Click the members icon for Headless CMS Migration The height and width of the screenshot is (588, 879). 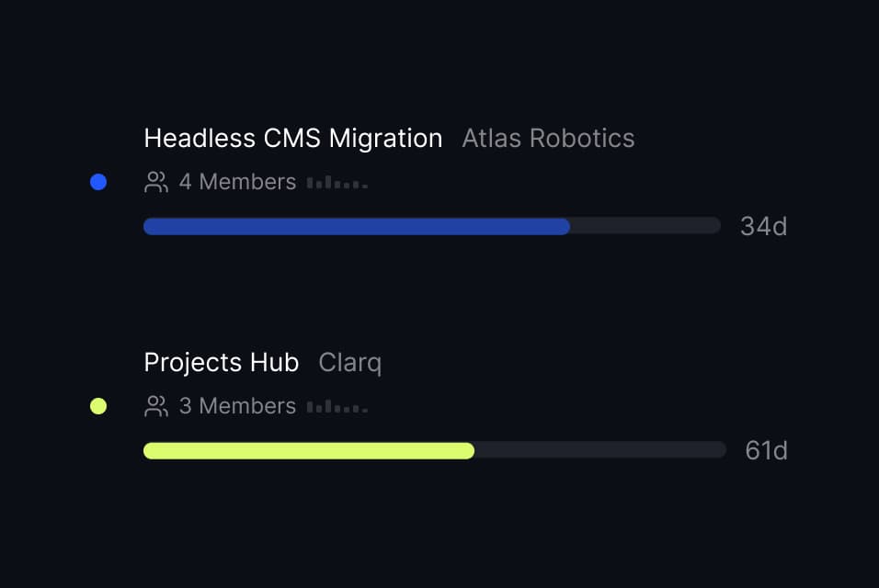[x=155, y=181]
